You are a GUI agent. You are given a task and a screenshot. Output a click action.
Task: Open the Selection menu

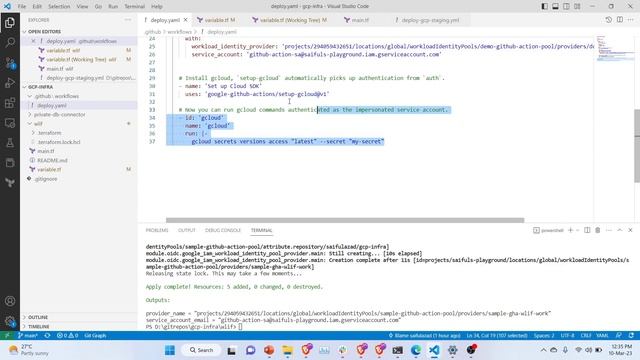(59, 6)
